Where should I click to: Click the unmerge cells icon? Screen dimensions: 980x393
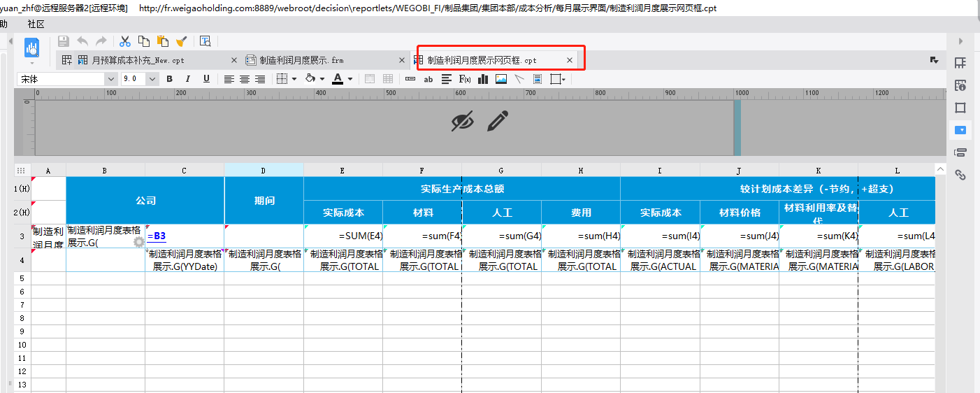tap(388, 79)
